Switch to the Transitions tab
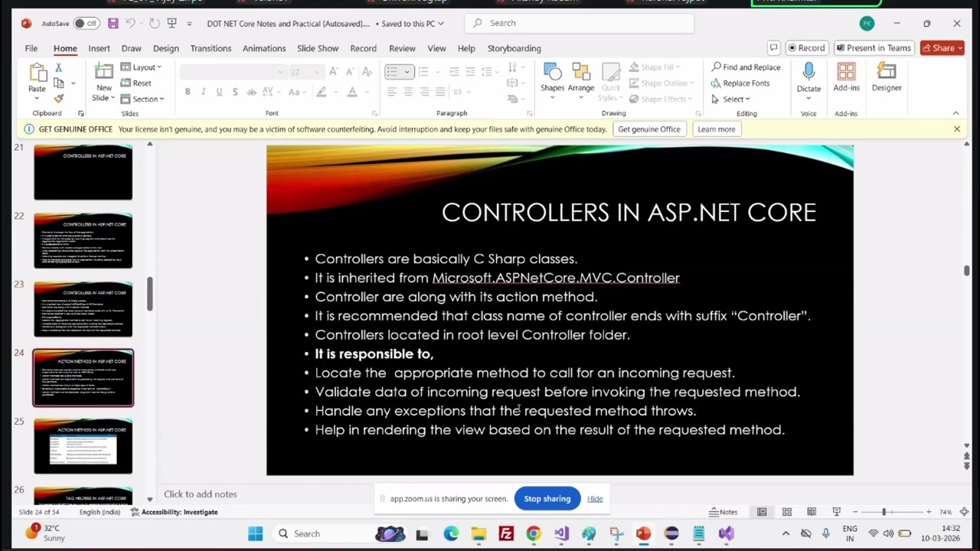Screen dimensions: 980x551 tap(211, 48)
